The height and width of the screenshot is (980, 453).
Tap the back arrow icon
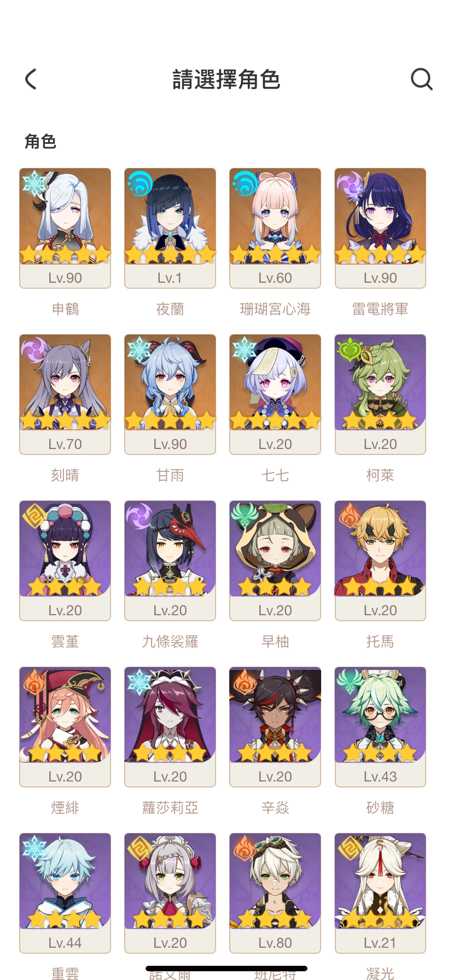31,79
